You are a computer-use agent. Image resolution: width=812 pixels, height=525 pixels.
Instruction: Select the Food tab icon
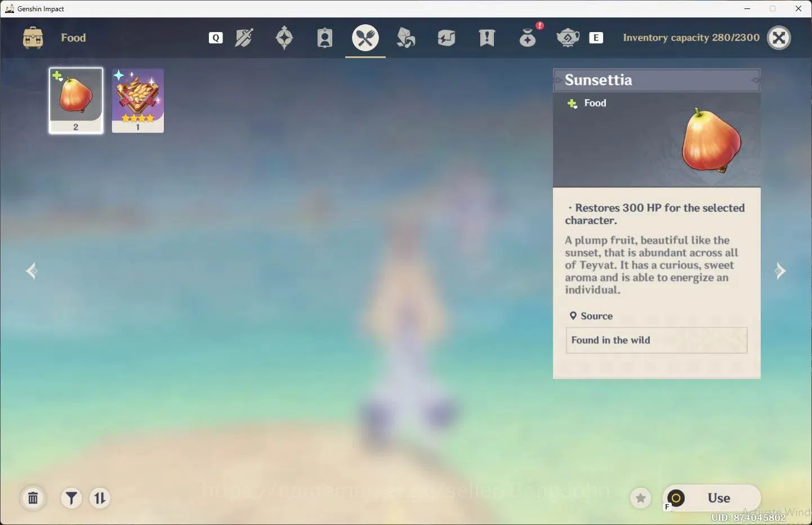(x=365, y=38)
